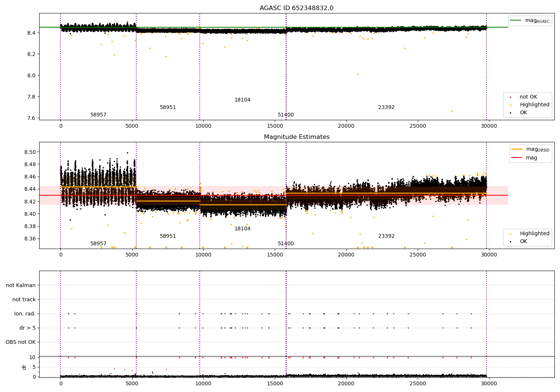Click the 7.6 y-axis tick label

[32, 118]
